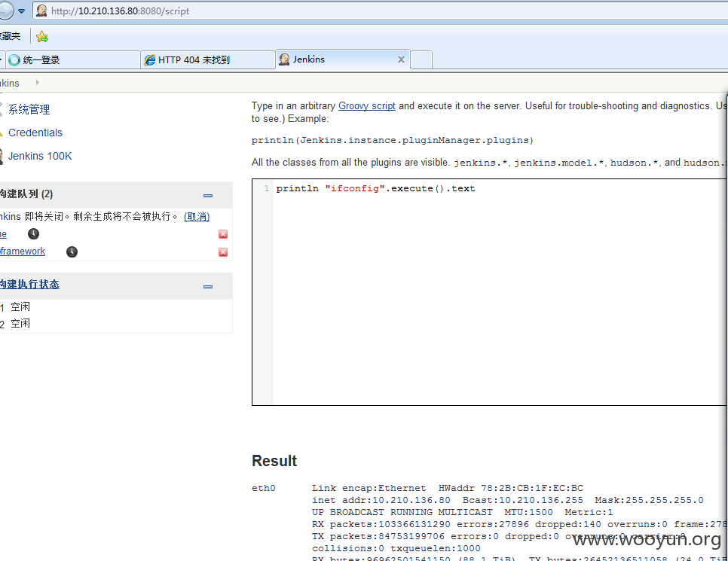728x561 pixels.
Task: Close the Jenkins tab
Action: pos(401,59)
